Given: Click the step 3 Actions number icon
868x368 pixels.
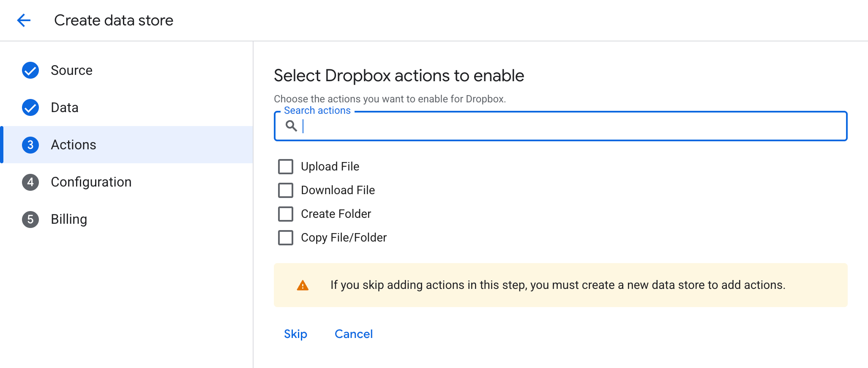Looking at the screenshot, I should pyautogui.click(x=30, y=145).
